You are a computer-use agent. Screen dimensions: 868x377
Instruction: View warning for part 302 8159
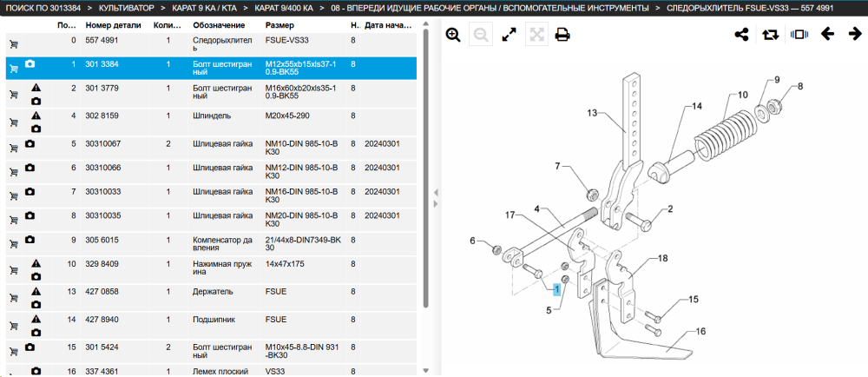coord(36,116)
